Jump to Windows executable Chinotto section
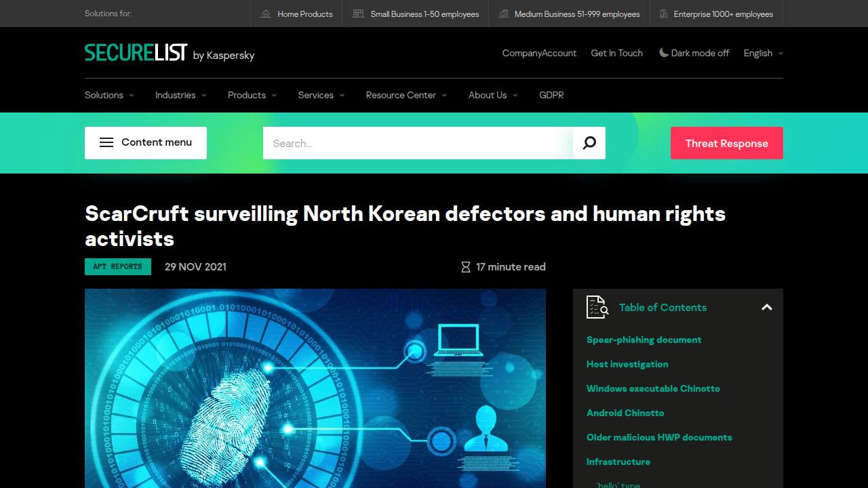Screen dimensions: 868x488 [x=653, y=388]
